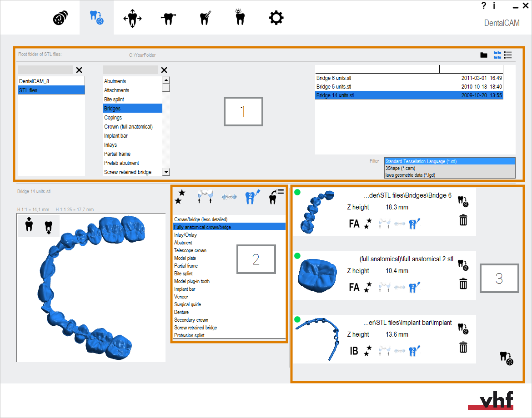Open the bar connector settings tab
This screenshot has width=532, height=418.
point(229,197)
